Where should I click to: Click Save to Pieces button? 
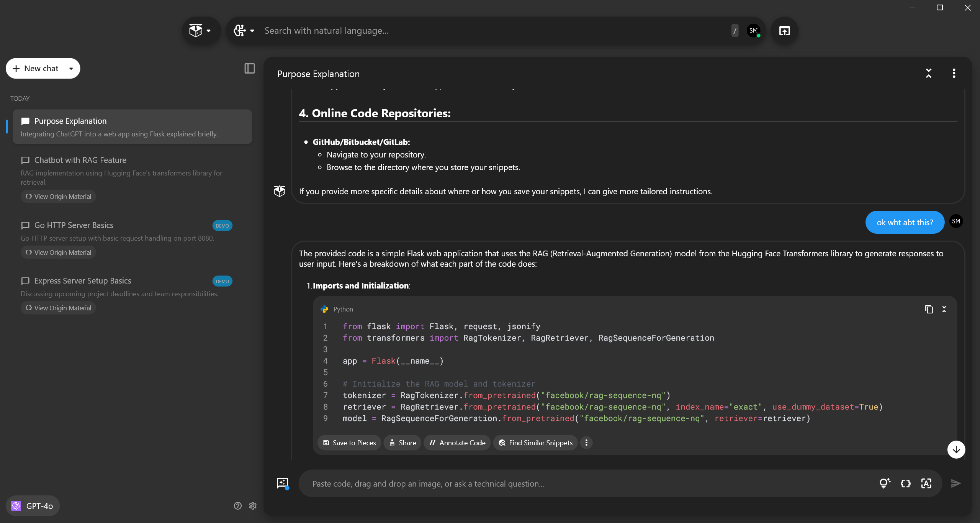click(x=349, y=443)
